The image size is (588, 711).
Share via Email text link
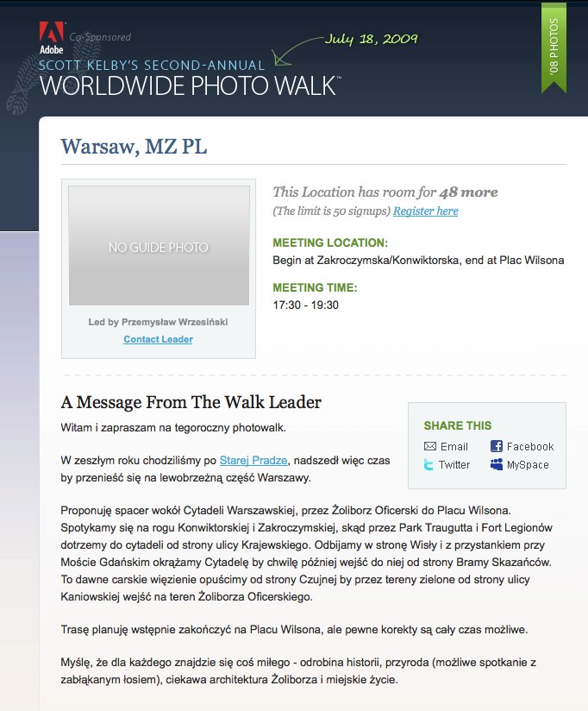tap(454, 447)
